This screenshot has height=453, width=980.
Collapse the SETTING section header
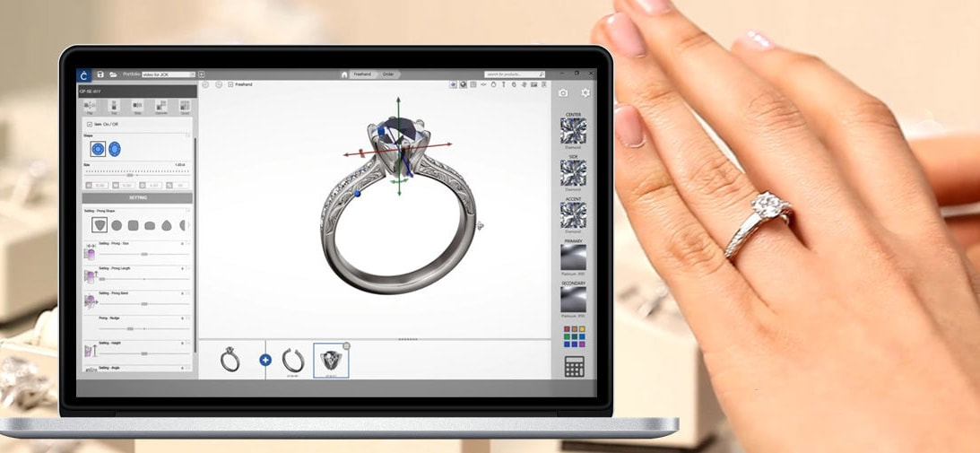point(137,197)
